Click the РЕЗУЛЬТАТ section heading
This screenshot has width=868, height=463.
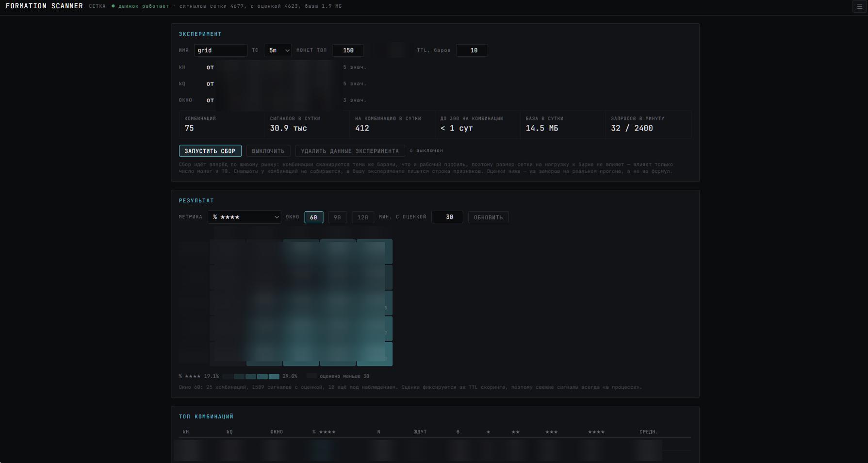pos(196,200)
